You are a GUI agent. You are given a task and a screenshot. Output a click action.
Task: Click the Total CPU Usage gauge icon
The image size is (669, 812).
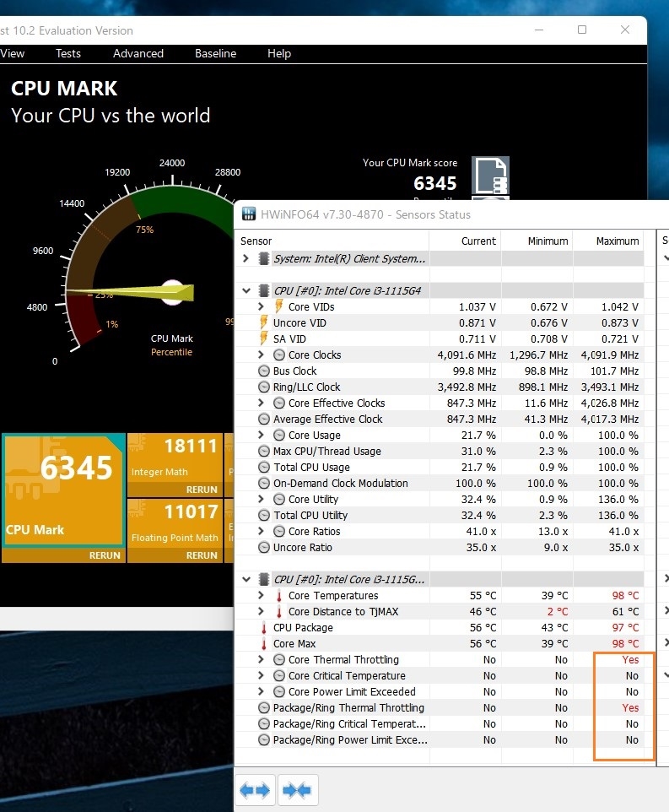tap(264, 467)
